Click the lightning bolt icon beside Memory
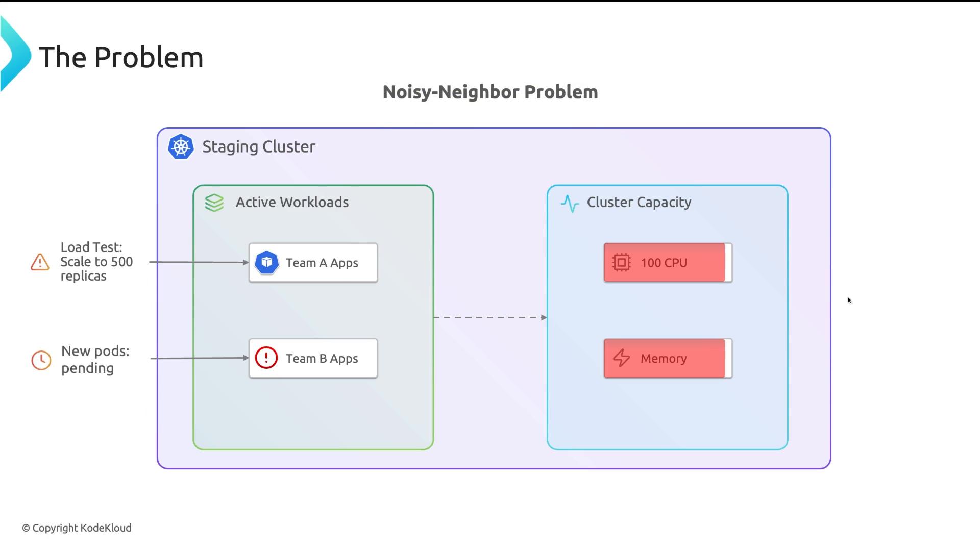 (621, 358)
